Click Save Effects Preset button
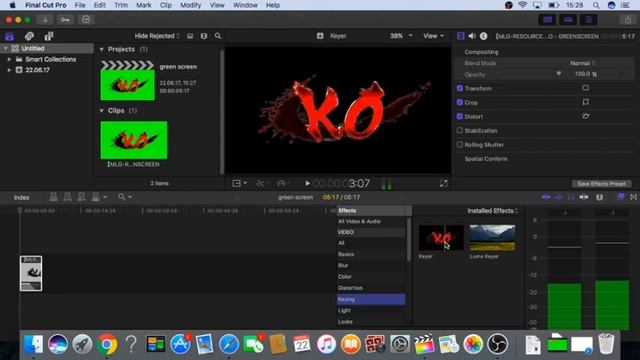Image resolution: width=640 pixels, height=360 pixels. [601, 184]
